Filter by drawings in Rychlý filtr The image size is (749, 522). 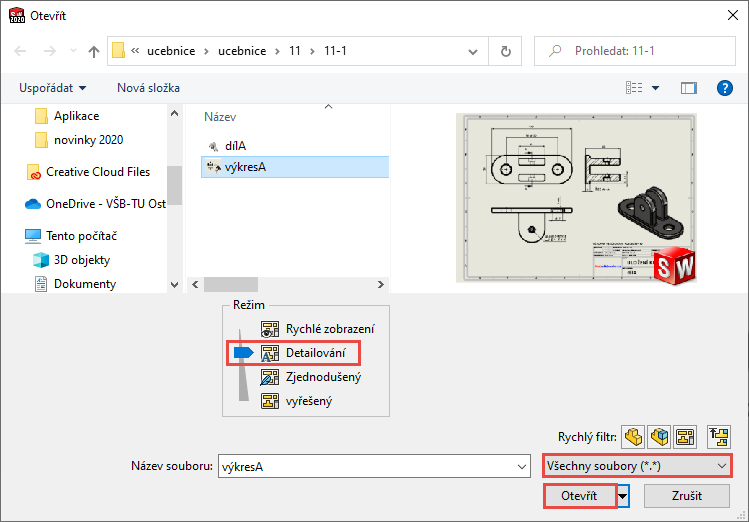pos(685,436)
